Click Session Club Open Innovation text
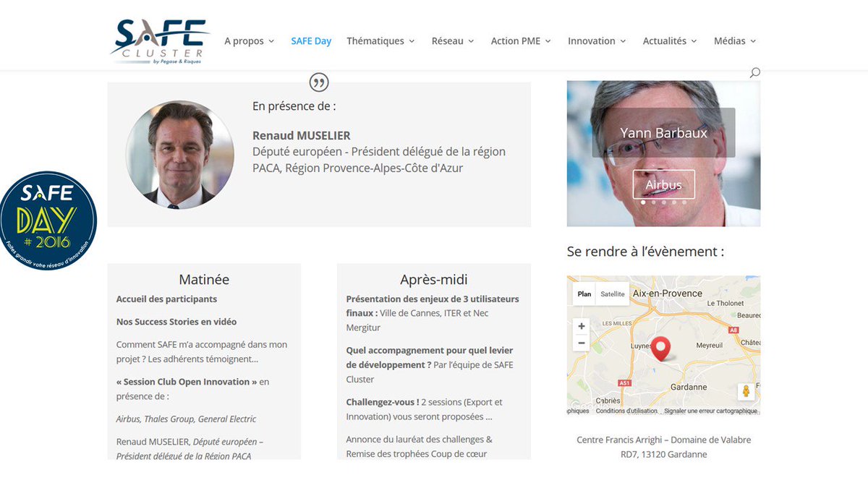The image size is (868, 488). coord(187,382)
